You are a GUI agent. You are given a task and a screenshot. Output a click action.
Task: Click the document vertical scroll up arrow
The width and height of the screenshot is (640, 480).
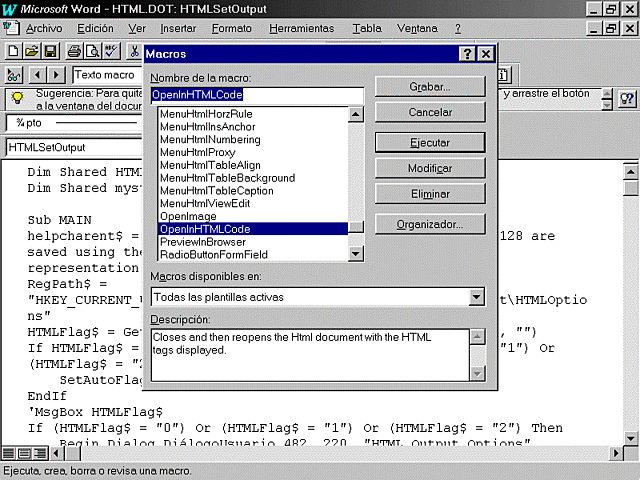pos(631,172)
